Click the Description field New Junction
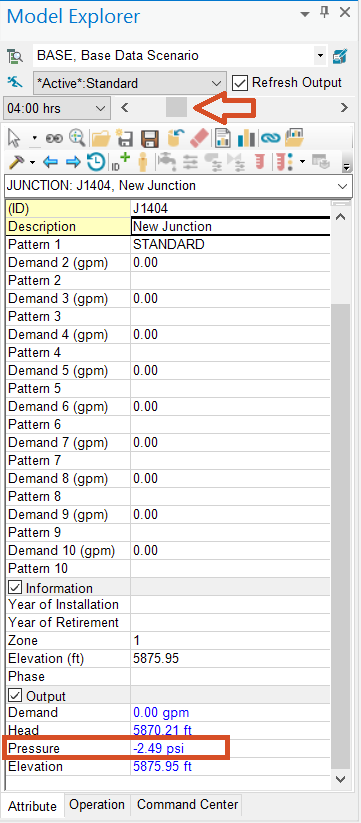 coord(231,227)
